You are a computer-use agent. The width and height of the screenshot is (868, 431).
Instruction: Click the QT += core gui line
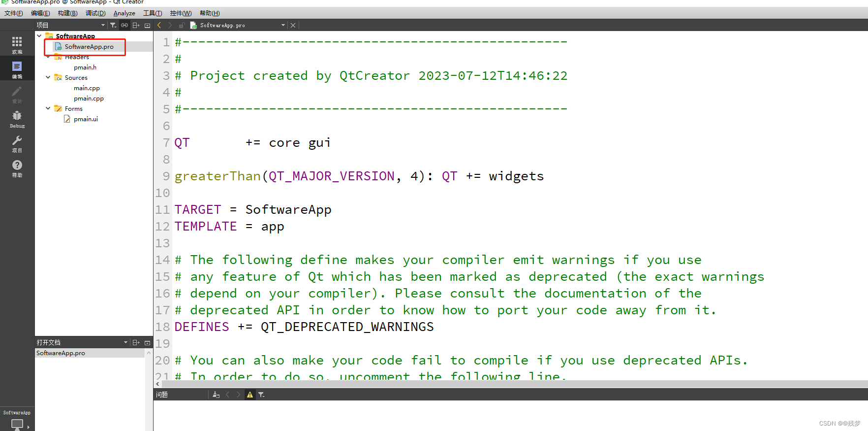(x=252, y=143)
